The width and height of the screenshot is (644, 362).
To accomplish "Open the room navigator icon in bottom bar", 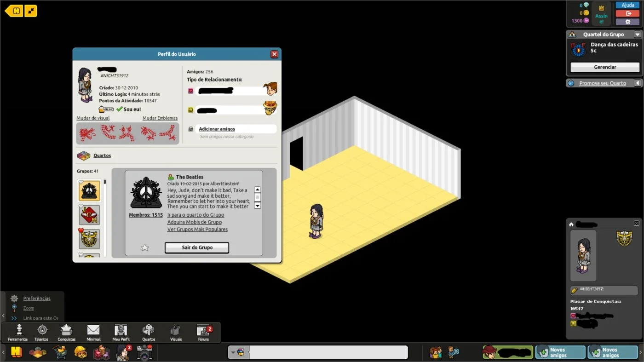I will (38, 352).
